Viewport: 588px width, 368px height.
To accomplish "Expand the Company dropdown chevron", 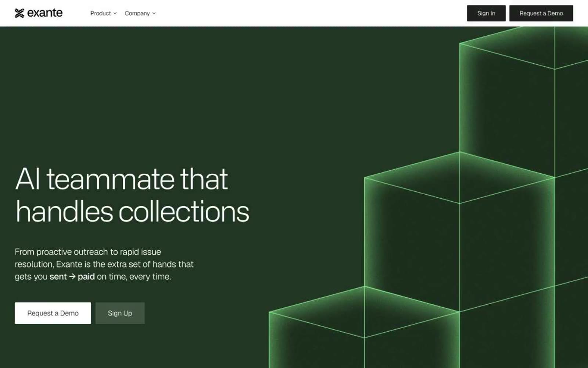I will [x=154, y=13].
